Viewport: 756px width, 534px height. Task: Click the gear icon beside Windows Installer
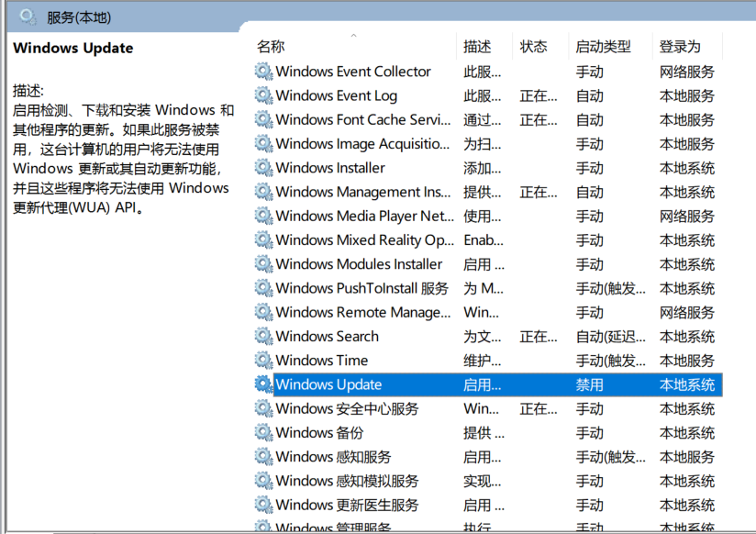263,168
